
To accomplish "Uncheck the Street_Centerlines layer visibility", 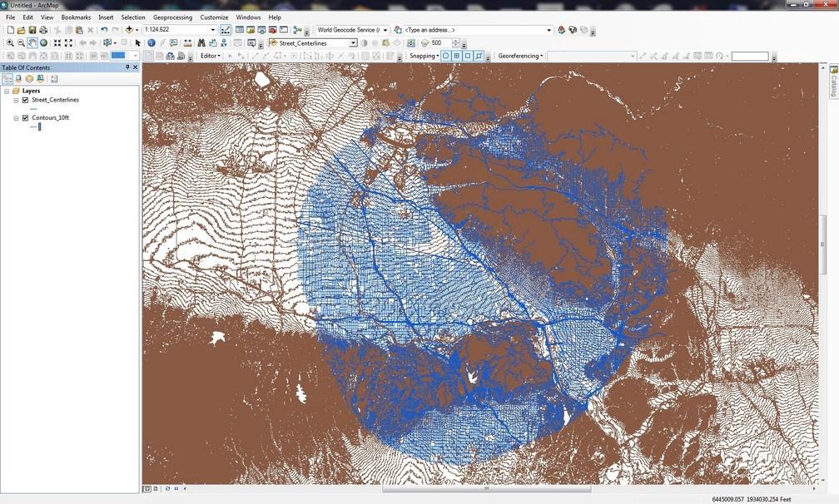I will (x=25, y=100).
